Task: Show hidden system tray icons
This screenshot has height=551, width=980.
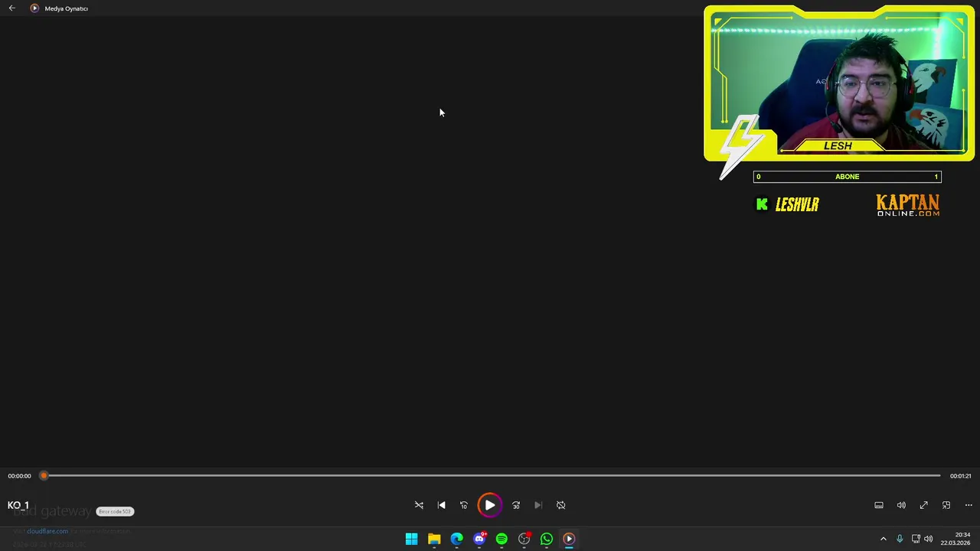Action: pyautogui.click(x=884, y=539)
